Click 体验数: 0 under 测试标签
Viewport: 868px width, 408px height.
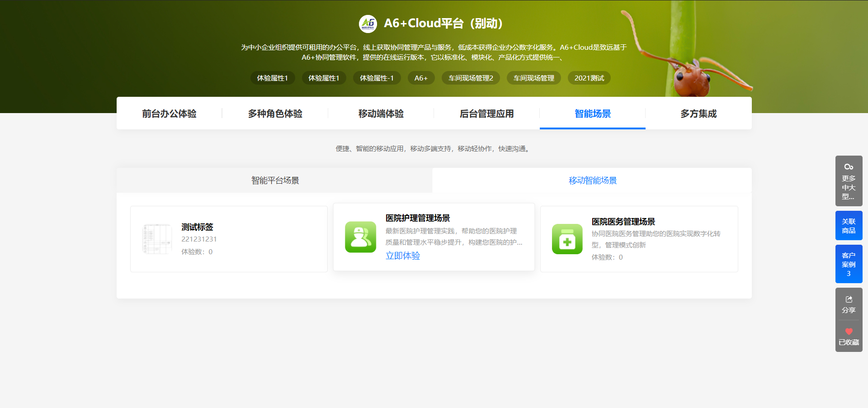pos(197,252)
